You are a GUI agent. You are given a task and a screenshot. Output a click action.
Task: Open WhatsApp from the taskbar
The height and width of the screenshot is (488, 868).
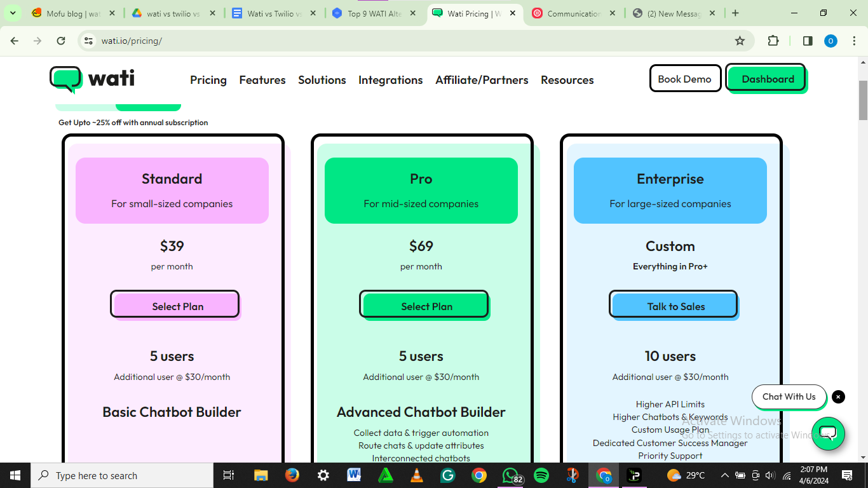coord(510,475)
